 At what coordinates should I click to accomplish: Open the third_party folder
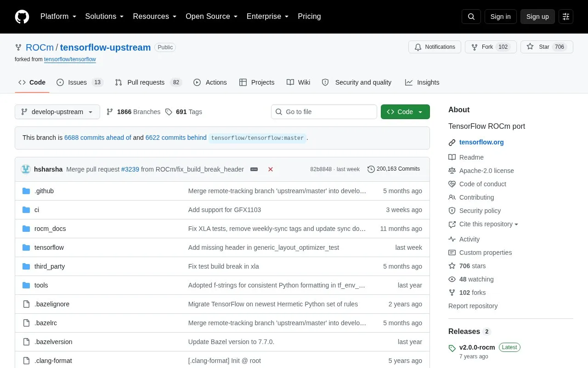click(50, 266)
